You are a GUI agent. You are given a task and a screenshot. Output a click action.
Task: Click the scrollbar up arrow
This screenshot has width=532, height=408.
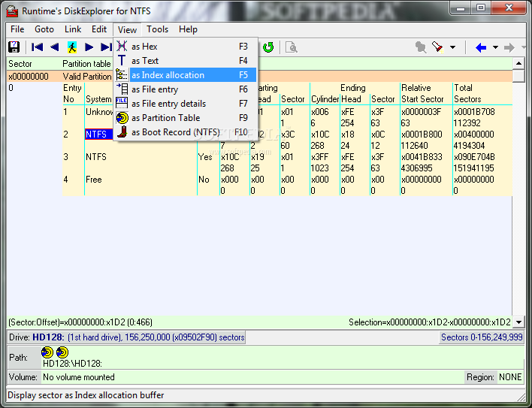click(518, 63)
